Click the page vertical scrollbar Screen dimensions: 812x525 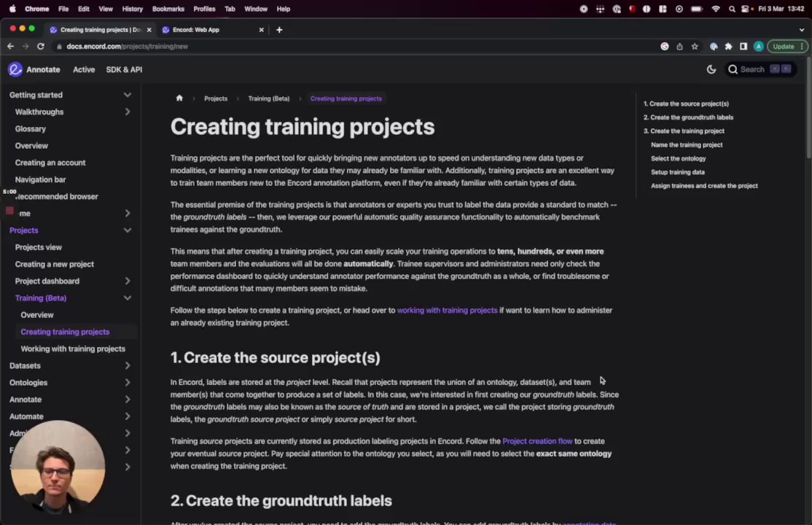pyautogui.click(x=808, y=109)
